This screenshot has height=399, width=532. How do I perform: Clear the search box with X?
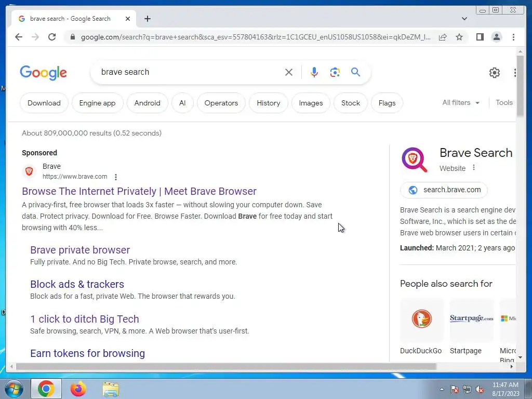(x=289, y=72)
